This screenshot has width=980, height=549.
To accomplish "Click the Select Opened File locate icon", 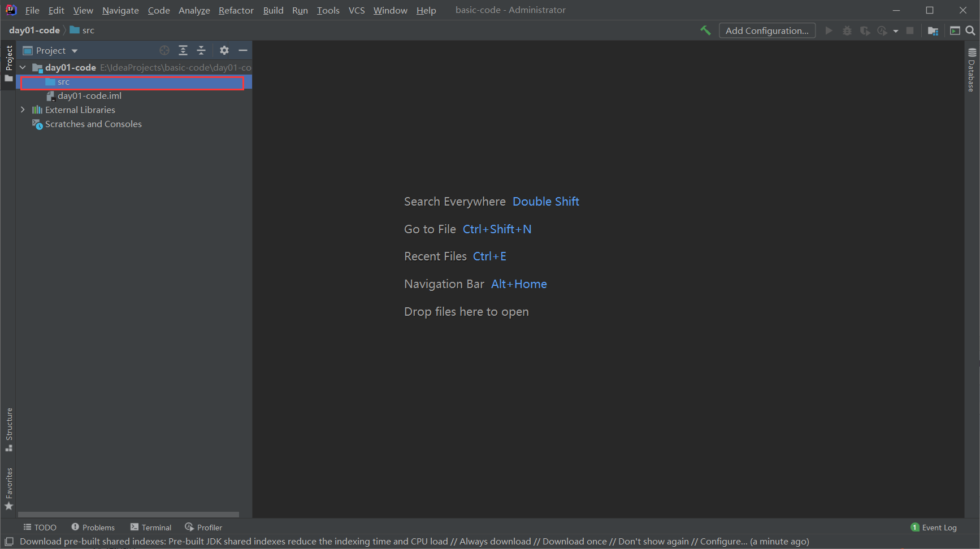I will (164, 50).
